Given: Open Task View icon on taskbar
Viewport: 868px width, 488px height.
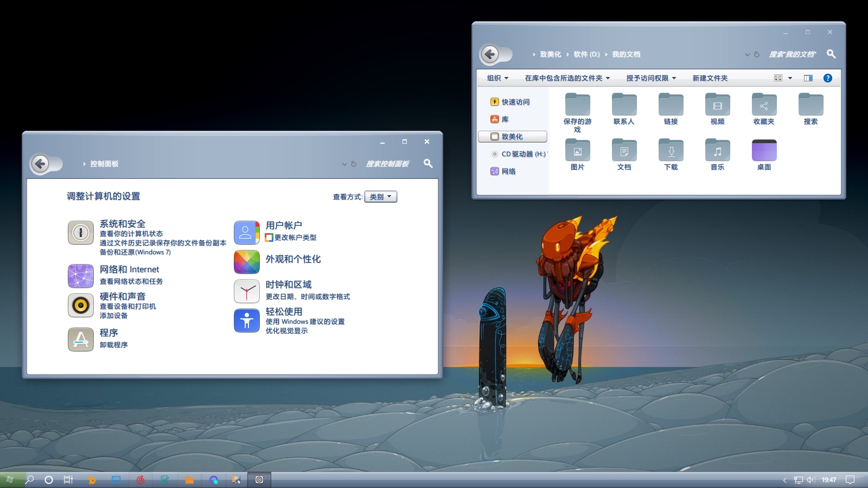Looking at the screenshot, I should (x=68, y=480).
